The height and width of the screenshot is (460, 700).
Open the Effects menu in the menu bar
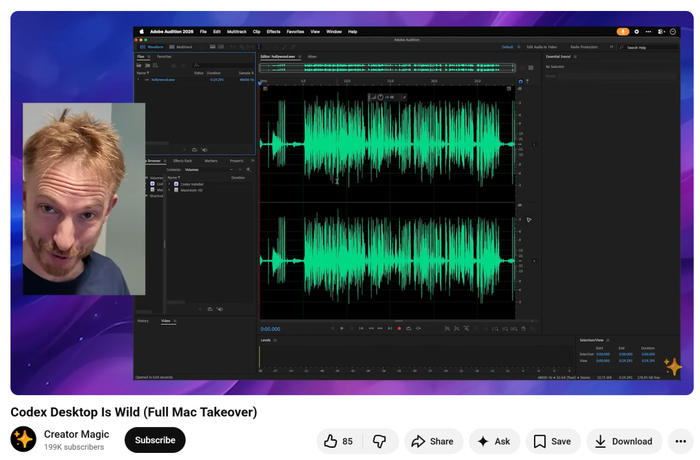pyautogui.click(x=273, y=32)
